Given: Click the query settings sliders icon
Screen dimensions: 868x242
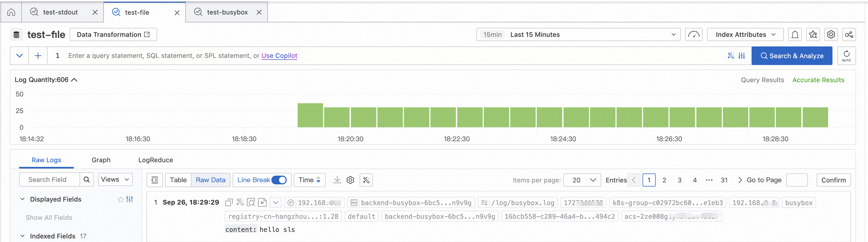Looking at the screenshot, I should [742, 56].
